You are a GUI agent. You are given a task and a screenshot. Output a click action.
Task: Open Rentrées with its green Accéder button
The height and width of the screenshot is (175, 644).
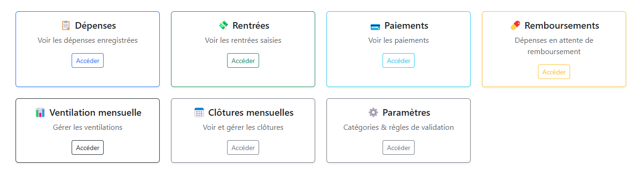(243, 61)
